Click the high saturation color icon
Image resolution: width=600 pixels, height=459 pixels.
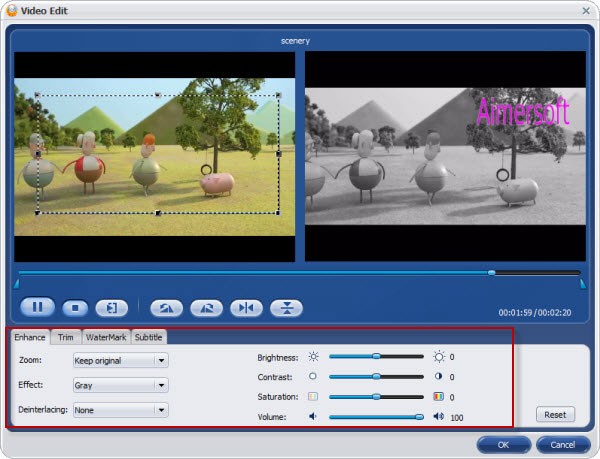point(439,397)
